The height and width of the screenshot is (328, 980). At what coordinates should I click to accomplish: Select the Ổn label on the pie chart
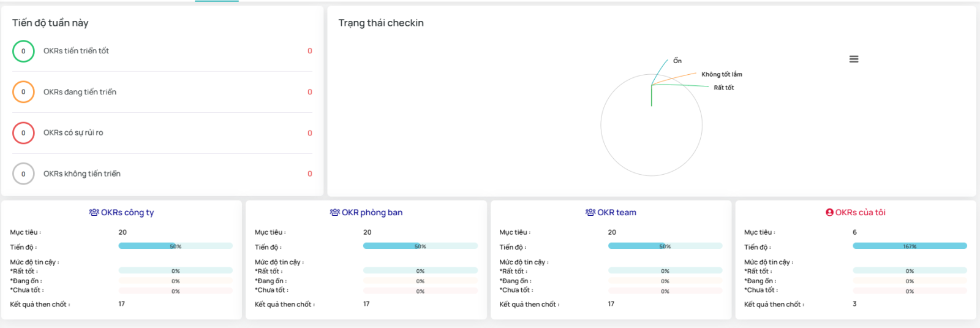[x=677, y=61]
